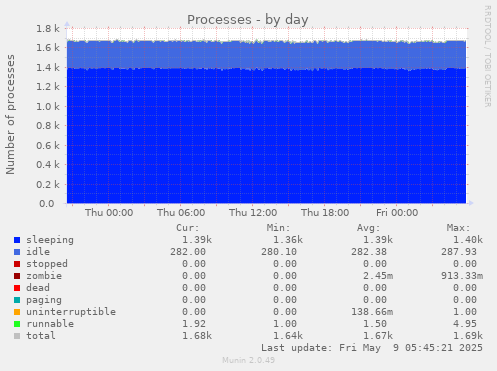Click the dark blue sleeping area of graph
Image resolution: width=497 pixels, height=371 pixels.
coord(267,137)
